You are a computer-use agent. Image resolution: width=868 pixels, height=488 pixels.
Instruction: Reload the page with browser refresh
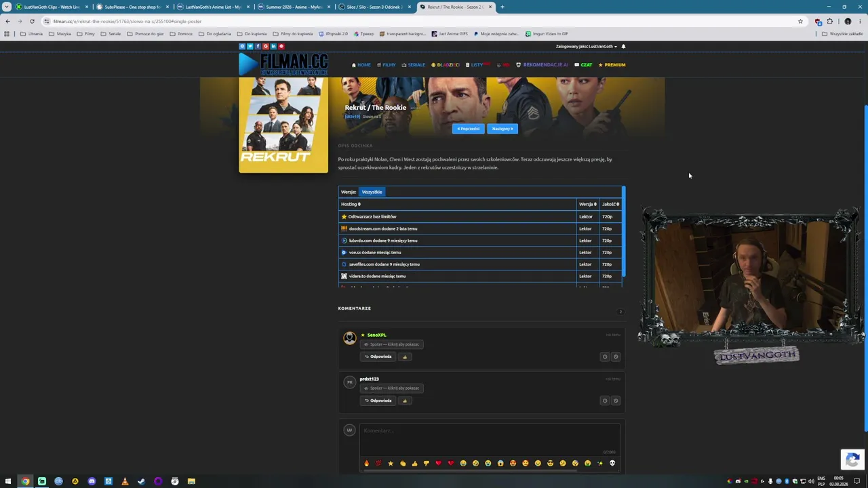(32, 21)
